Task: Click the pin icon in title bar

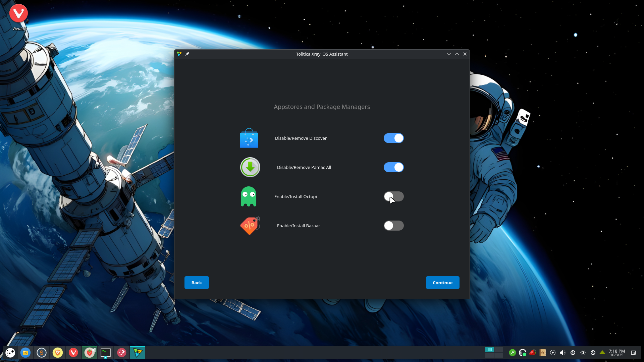Action: coord(187,54)
